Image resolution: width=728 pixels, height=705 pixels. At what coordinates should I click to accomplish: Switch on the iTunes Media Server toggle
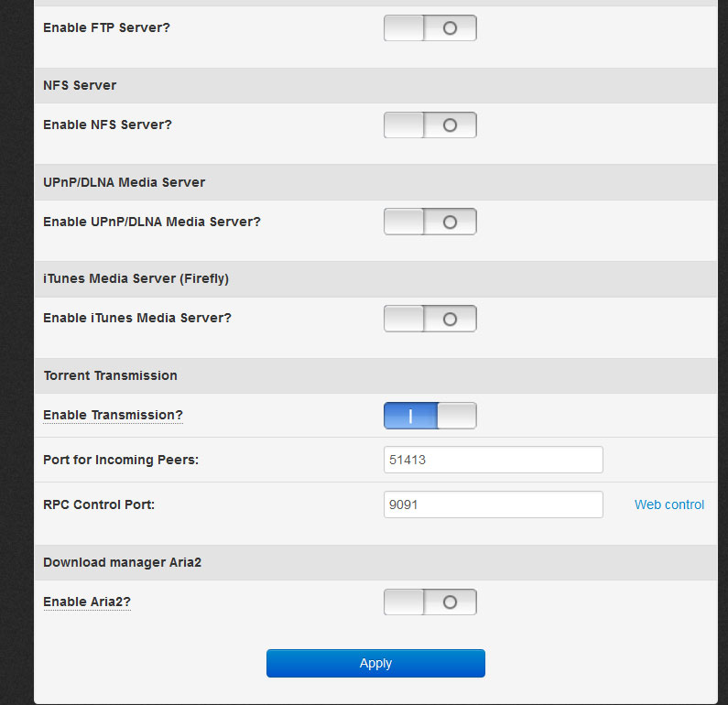pyautogui.click(x=429, y=319)
